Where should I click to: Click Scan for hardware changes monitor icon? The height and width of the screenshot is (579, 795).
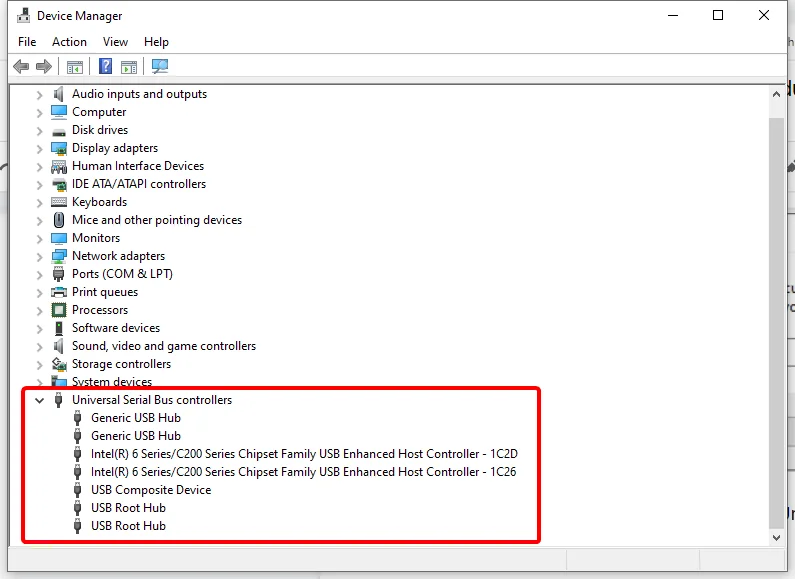[x=160, y=66]
